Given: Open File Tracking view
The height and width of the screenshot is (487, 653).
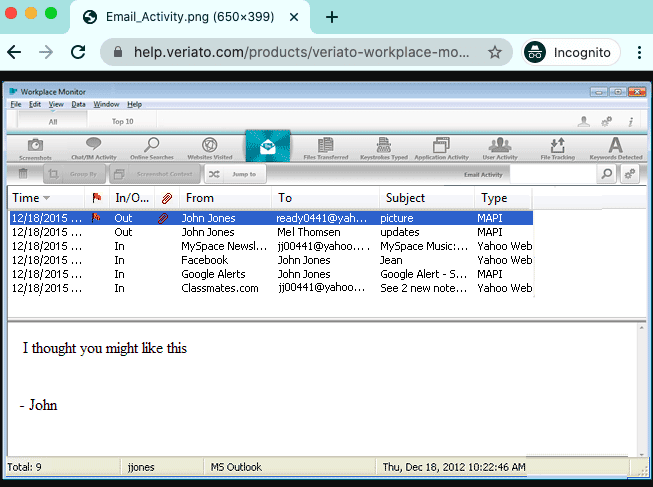Looking at the screenshot, I should click(x=558, y=149).
